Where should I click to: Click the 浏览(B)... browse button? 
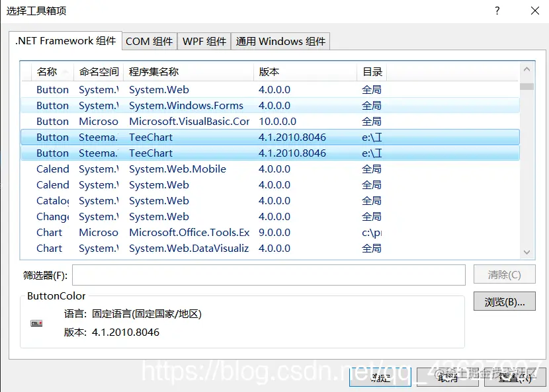(x=504, y=301)
